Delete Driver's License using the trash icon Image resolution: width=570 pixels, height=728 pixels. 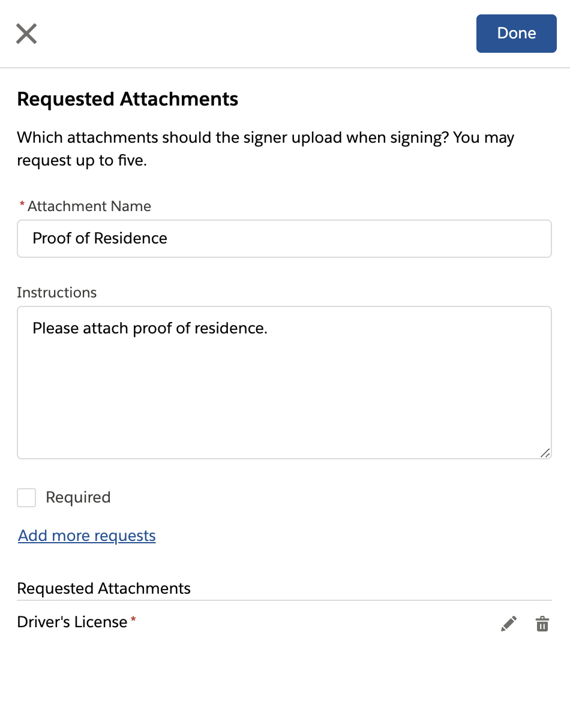[x=542, y=624]
